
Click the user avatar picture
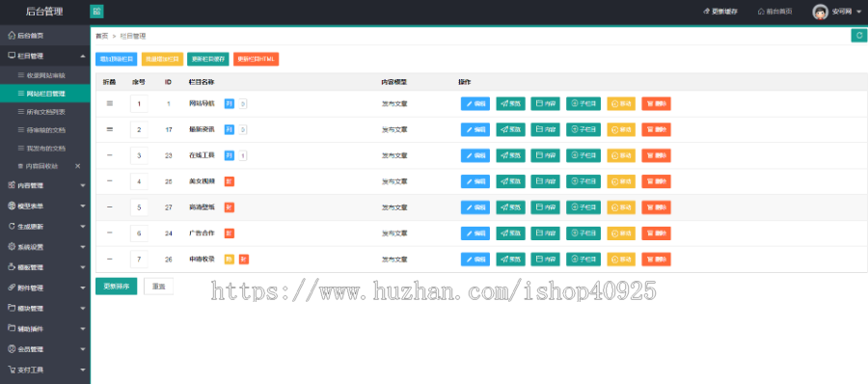(820, 12)
